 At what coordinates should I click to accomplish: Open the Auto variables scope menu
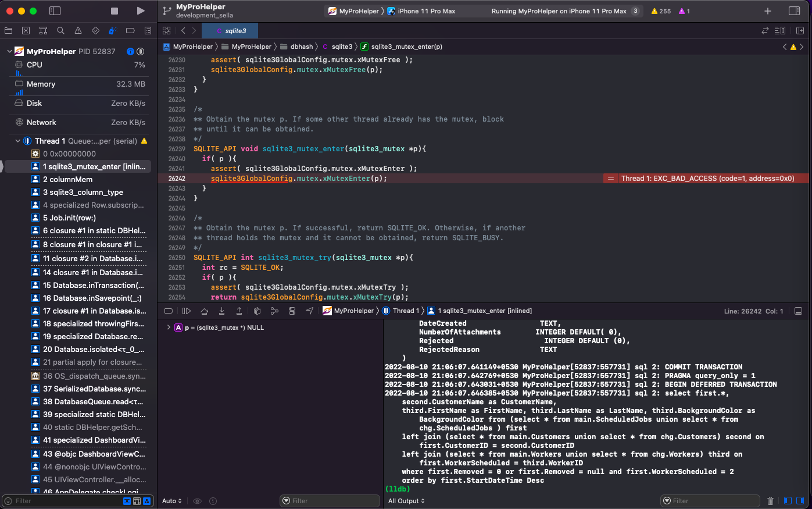click(172, 501)
